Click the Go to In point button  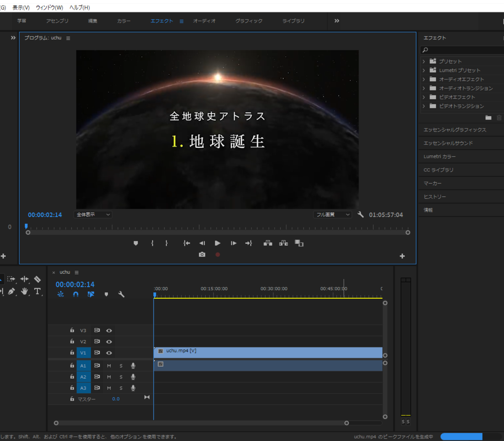coord(187,243)
